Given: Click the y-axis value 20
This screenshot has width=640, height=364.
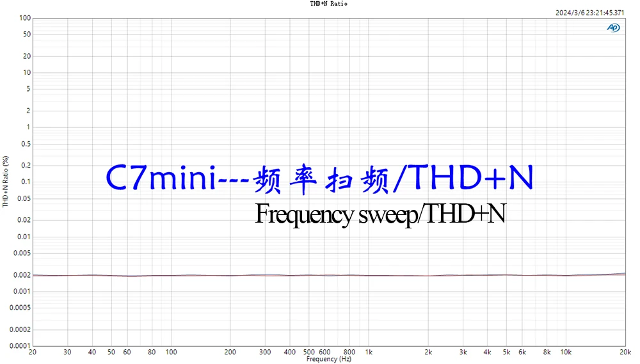Looking at the screenshot, I should [27, 56].
